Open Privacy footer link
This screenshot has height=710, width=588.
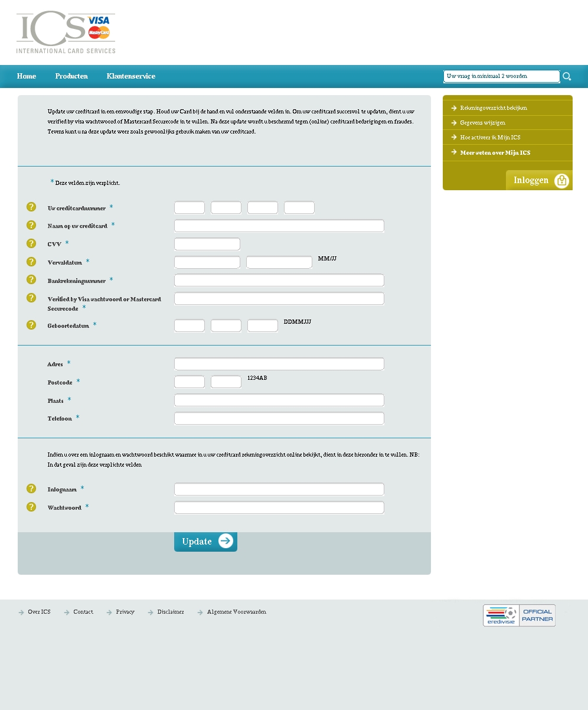point(125,612)
